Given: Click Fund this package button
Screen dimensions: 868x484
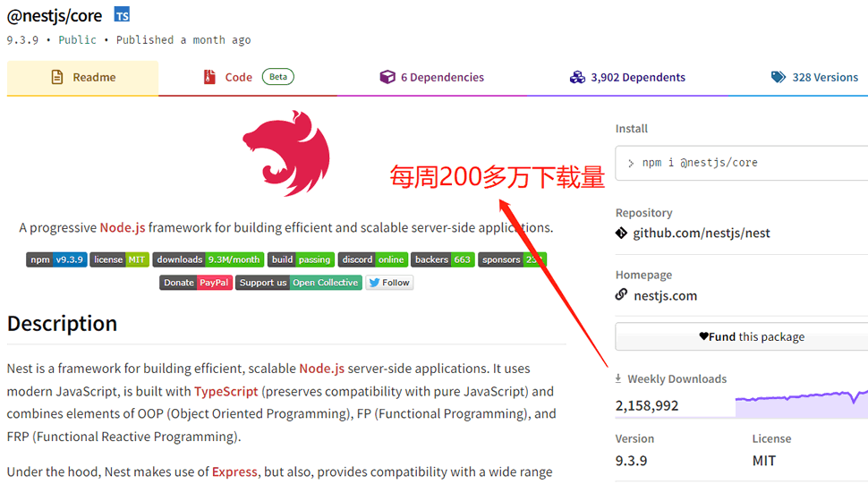Looking at the screenshot, I should point(742,336).
